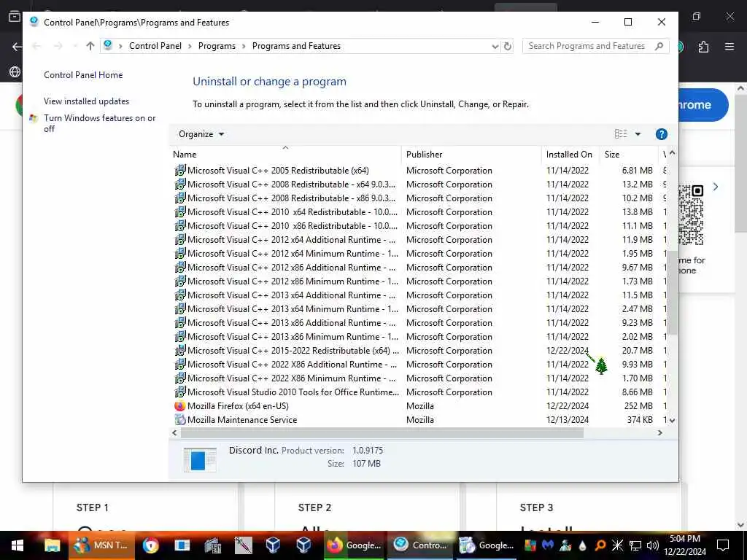Open view options dropdown arrow beside view icon

point(638,134)
